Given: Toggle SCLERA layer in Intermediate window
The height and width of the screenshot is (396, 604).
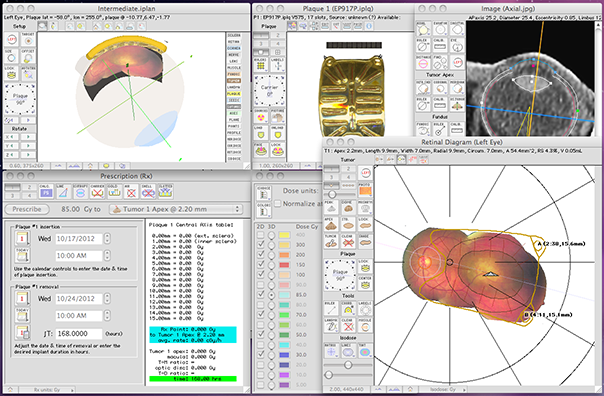Looking at the screenshot, I should (x=234, y=35).
